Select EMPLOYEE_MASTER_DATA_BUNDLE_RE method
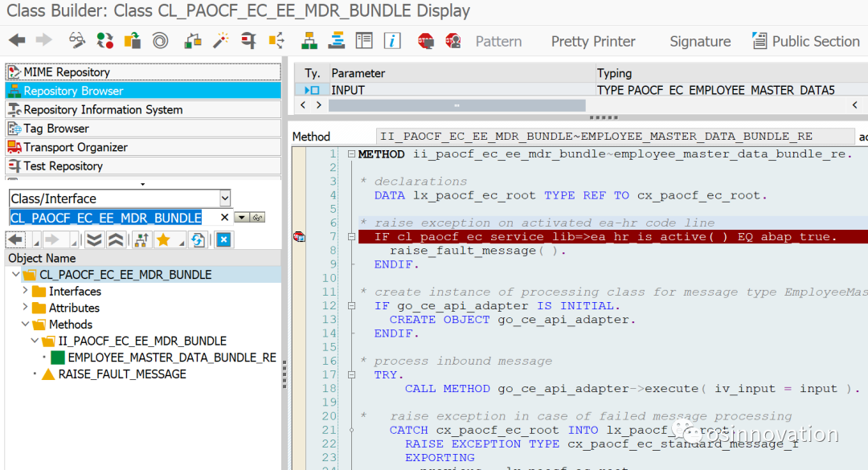The image size is (868, 470). pyautogui.click(x=172, y=358)
